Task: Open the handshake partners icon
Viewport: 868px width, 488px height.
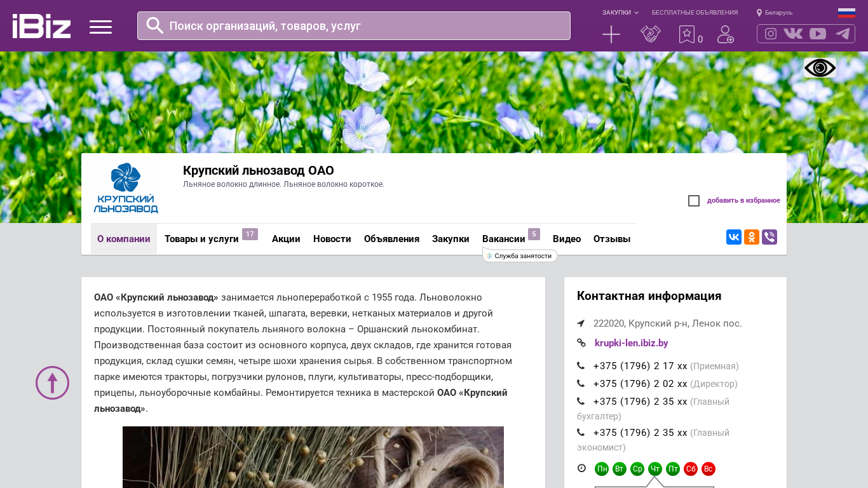Action: coord(650,34)
